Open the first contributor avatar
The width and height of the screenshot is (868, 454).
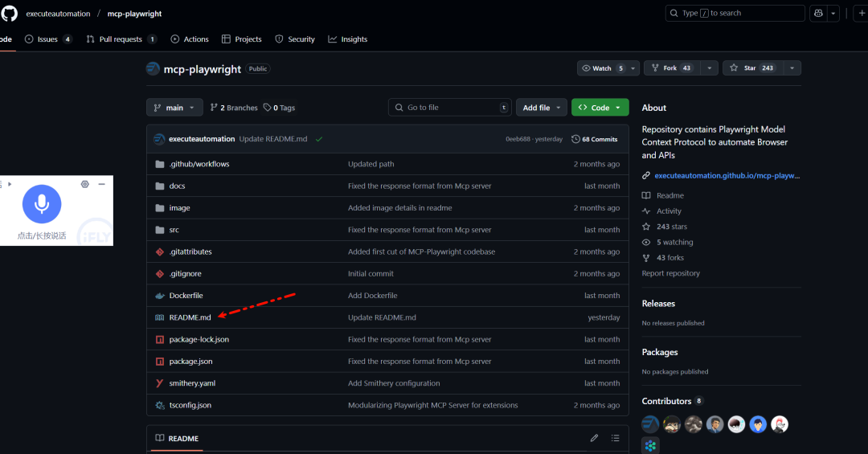[650, 424]
